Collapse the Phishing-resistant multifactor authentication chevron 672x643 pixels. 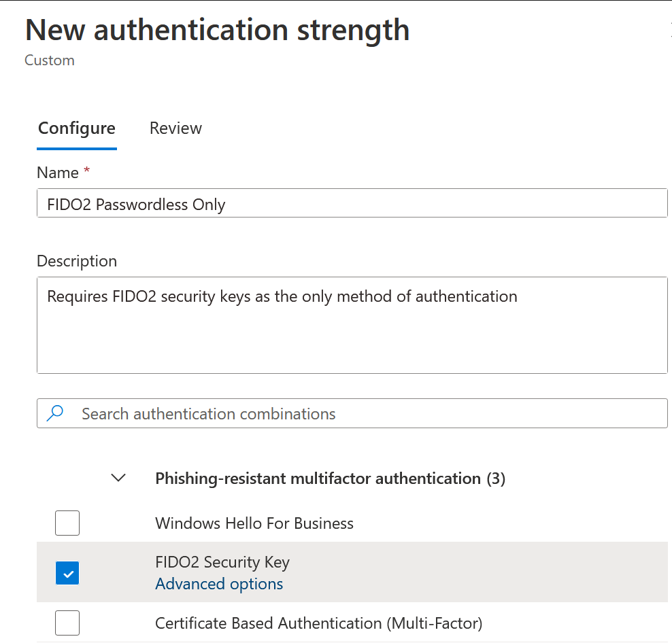(118, 478)
